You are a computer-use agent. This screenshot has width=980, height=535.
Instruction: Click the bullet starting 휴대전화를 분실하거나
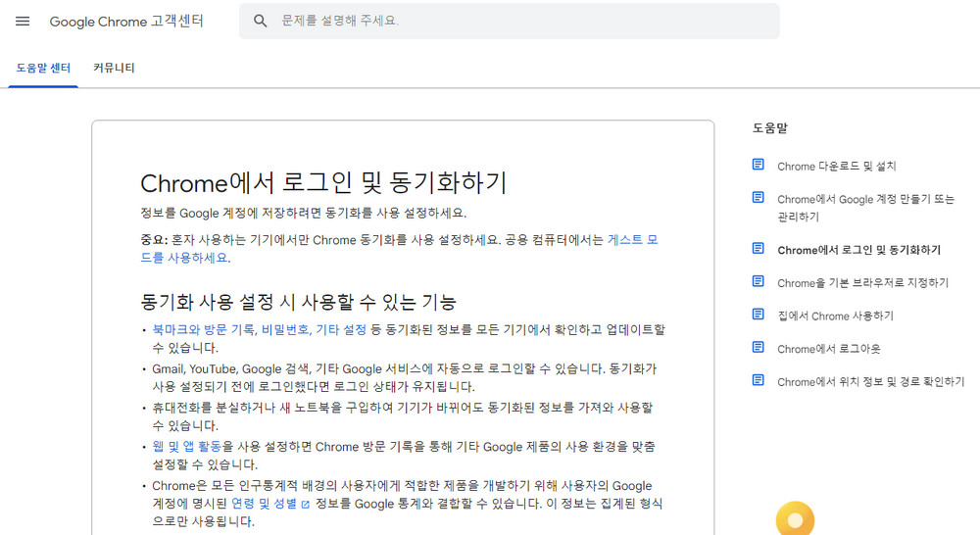click(x=403, y=416)
